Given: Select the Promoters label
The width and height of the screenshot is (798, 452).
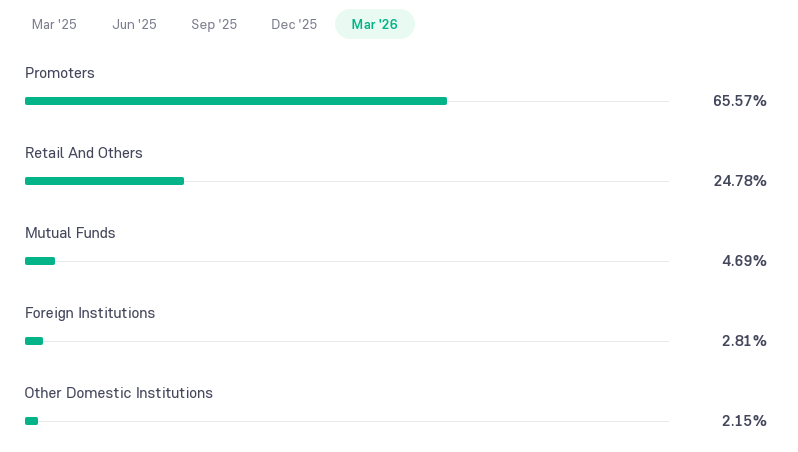Looking at the screenshot, I should click(x=60, y=73).
